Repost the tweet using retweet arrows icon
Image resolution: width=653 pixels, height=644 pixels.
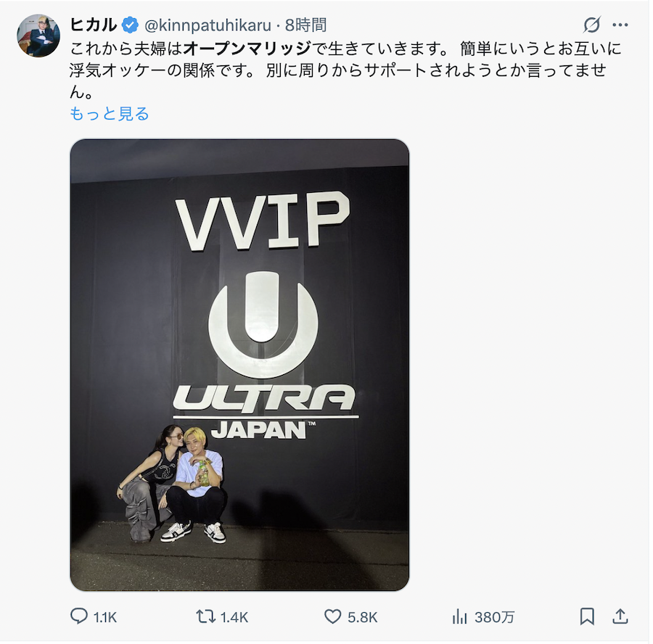[x=205, y=616]
